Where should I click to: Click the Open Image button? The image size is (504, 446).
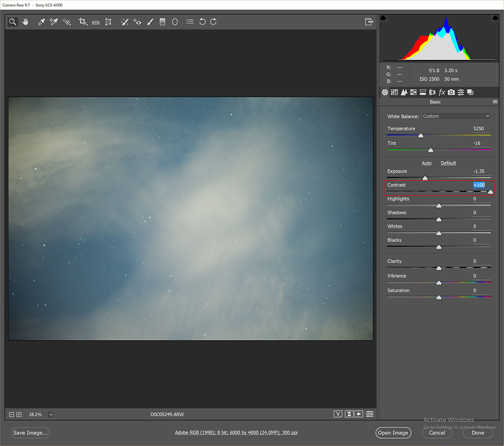[x=392, y=433]
